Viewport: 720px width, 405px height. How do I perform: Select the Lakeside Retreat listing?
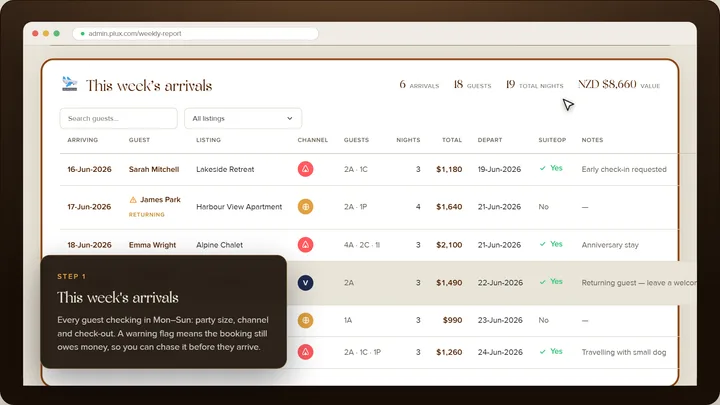pos(225,169)
